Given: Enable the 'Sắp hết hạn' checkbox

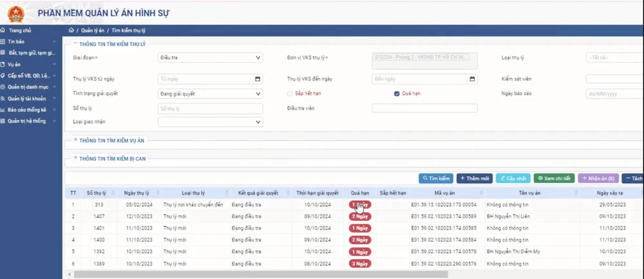Looking at the screenshot, I should click(x=290, y=94).
